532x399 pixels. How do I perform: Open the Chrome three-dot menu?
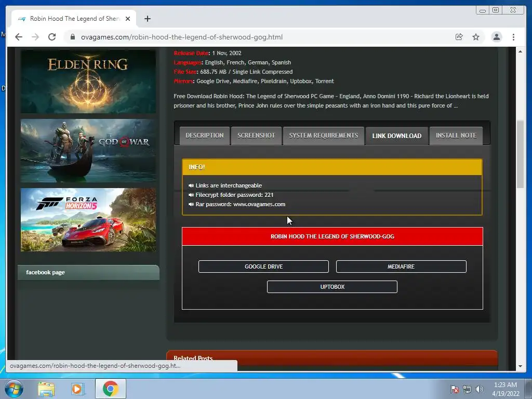[513, 37]
